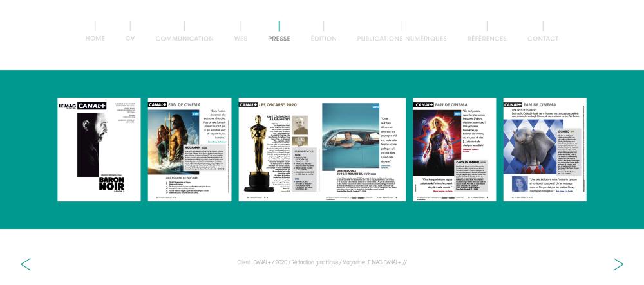Switch to the ÉDITION section

(x=323, y=39)
